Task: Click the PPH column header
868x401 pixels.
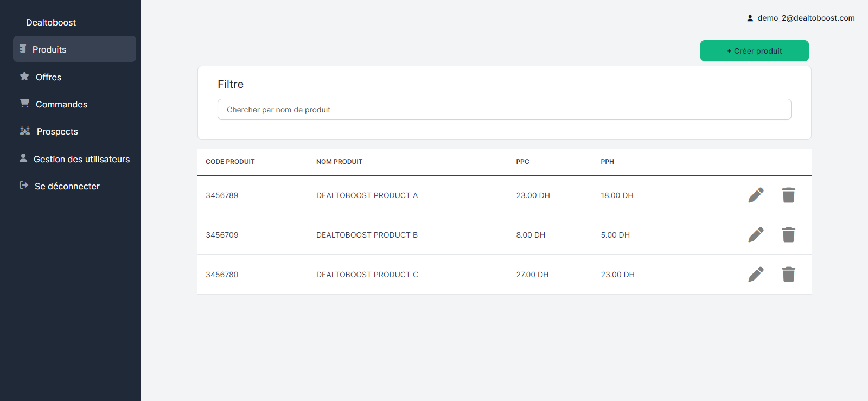Action: point(607,162)
